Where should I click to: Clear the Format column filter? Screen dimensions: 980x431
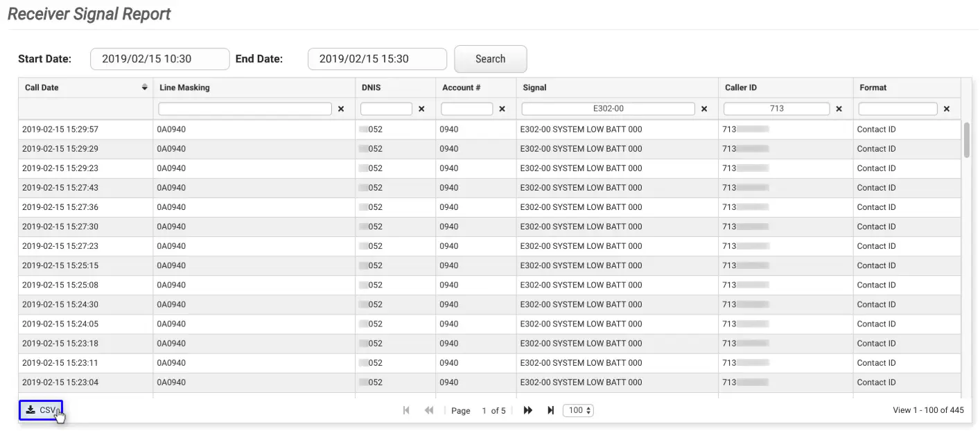point(946,109)
